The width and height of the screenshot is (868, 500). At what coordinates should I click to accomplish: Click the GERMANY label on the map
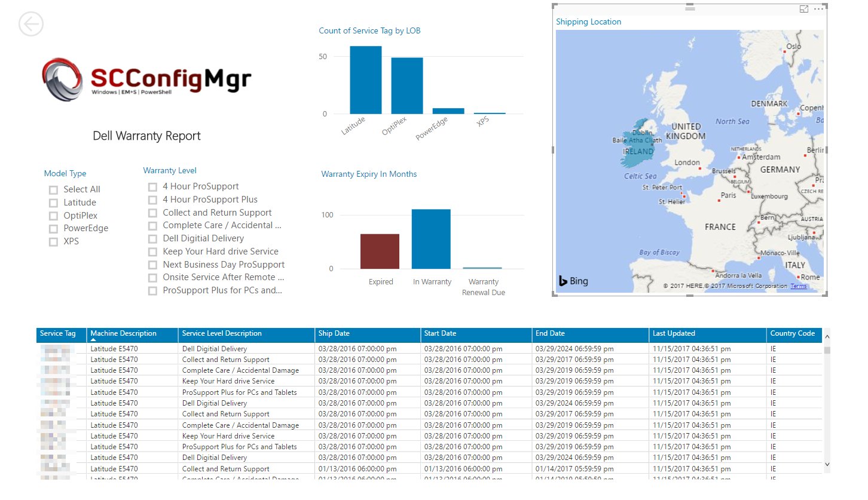click(780, 170)
